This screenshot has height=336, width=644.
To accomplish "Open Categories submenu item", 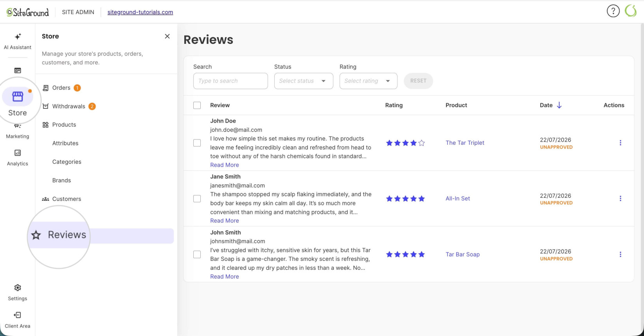I will (67, 162).
